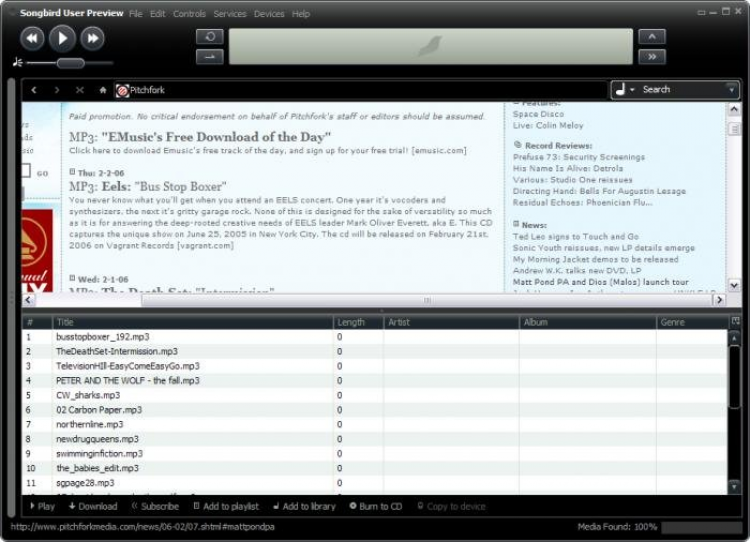Click the volume slider handle
This screenshot has width=750, height=542.
coord(70,63)
